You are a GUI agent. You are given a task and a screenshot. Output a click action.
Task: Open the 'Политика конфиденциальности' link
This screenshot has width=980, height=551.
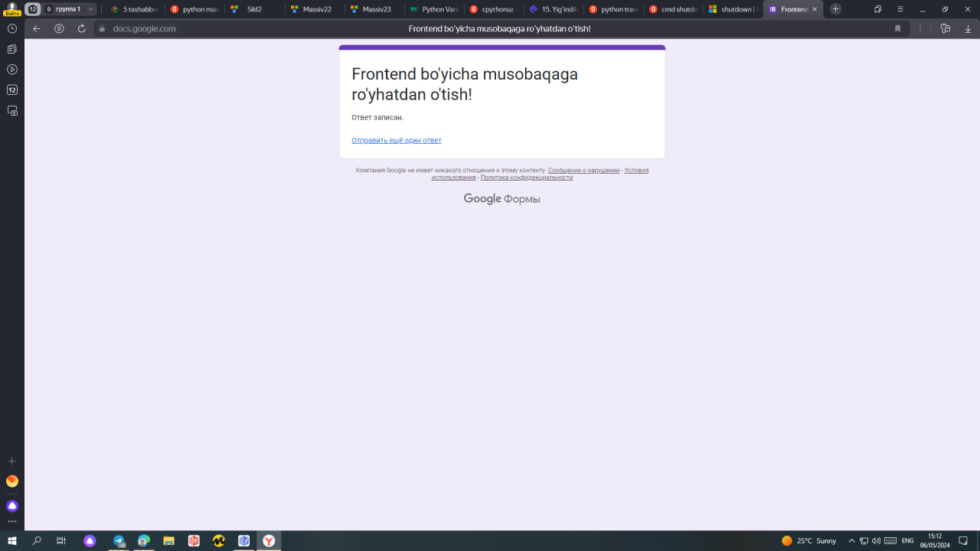click(x=526, y=178)
